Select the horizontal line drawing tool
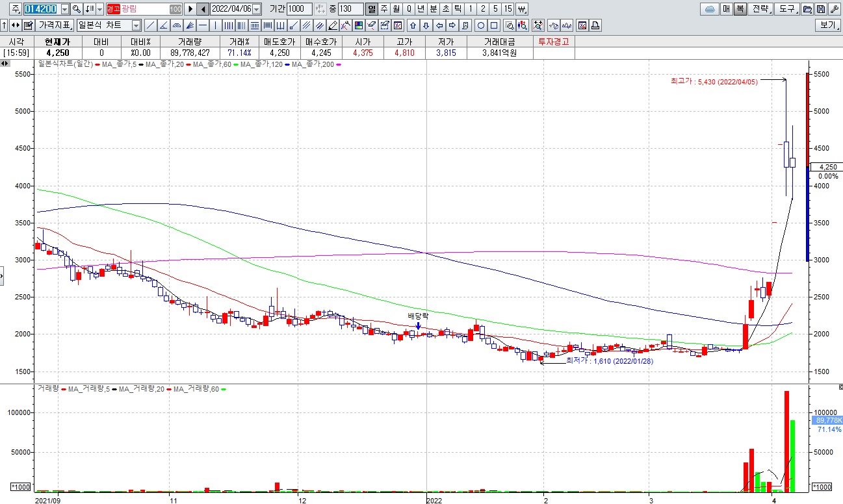Image resolution: width=843 pixels, height=504 pixels. click(202, 25)
